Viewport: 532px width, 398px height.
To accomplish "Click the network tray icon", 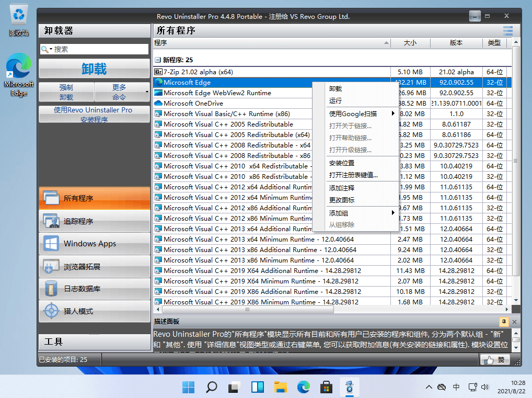I will coord(472,387).
